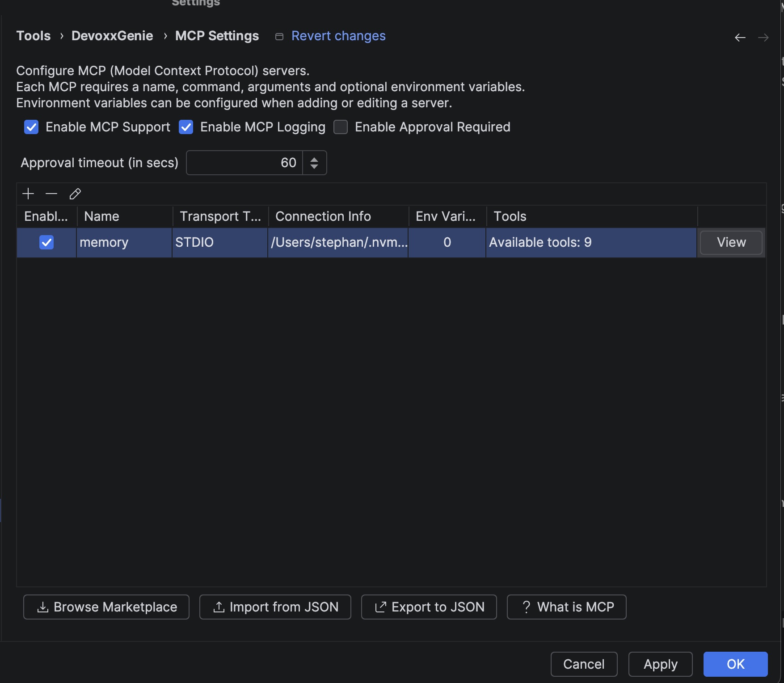Toggle Enable MCP Support checkbox
Image resolution: width=784 pixels, height=683 pixels.
pos(31,127)
